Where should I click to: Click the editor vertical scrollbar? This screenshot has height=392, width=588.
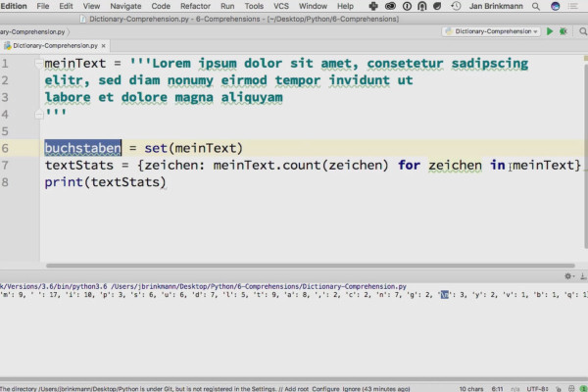click(586, 156)
